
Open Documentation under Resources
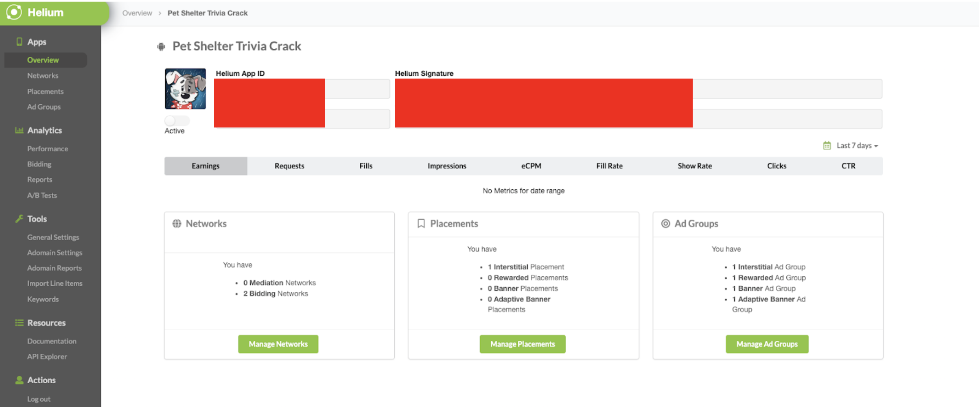pyautogui.click(x=52, y=341)
